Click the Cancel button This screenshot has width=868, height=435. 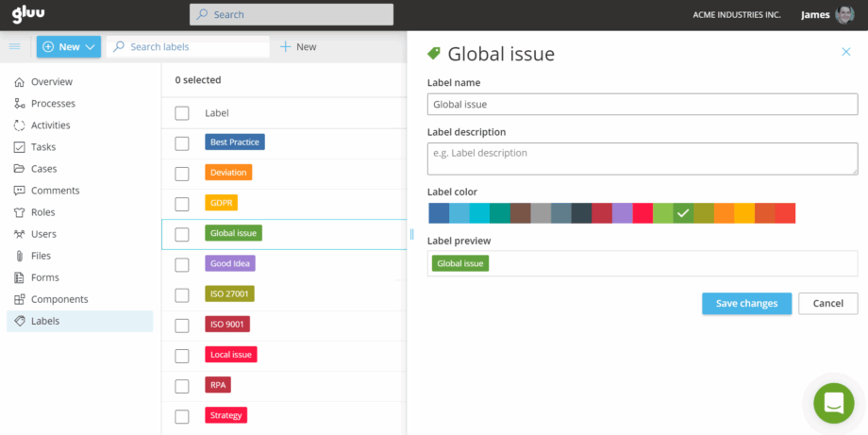pos(827,303)
